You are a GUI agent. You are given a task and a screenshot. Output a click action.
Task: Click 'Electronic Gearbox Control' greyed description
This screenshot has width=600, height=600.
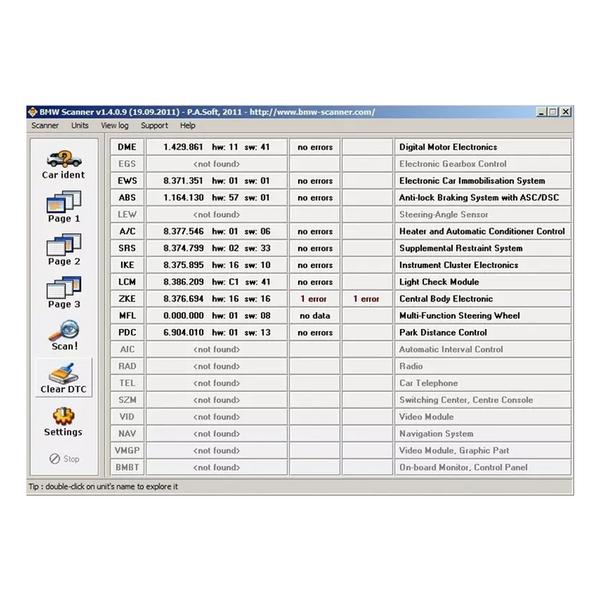point(483,164)
